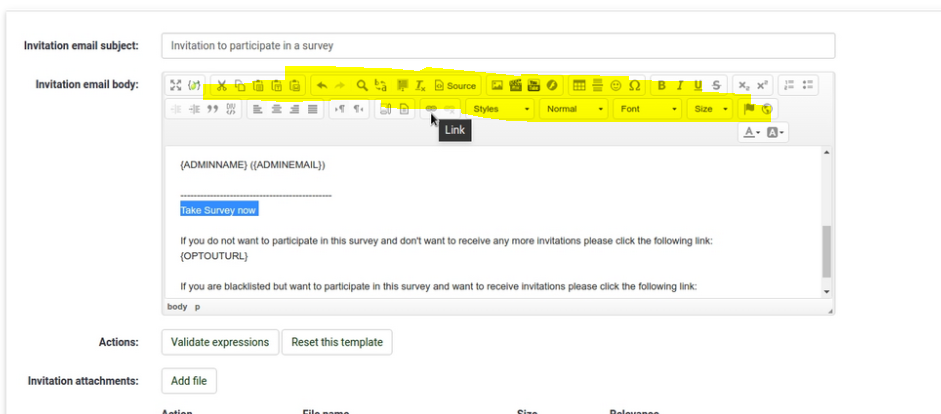Image resolution: width=941 pixels, height=414 pixels.
Task: Open the Normal paragraph format dropdown
Action: [x=574, y=109]
